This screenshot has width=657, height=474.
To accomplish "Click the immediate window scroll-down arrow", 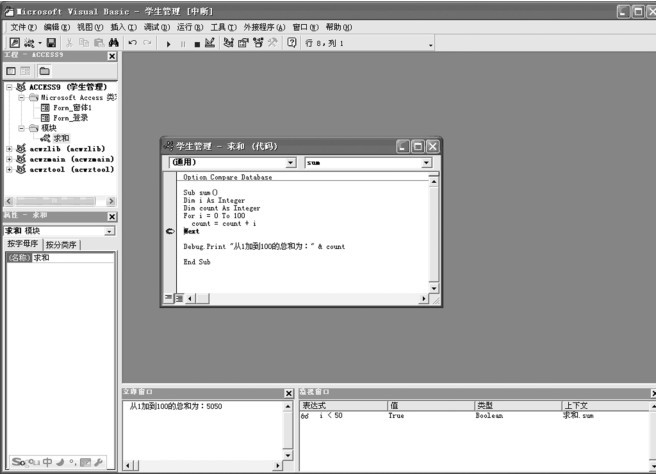I will tap(288, 455).
